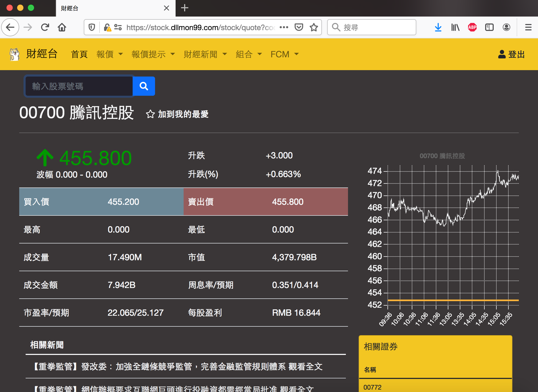Open Firefox downloads arrow icon
Screen dimensions: 538x392
[x=438, y=27]
